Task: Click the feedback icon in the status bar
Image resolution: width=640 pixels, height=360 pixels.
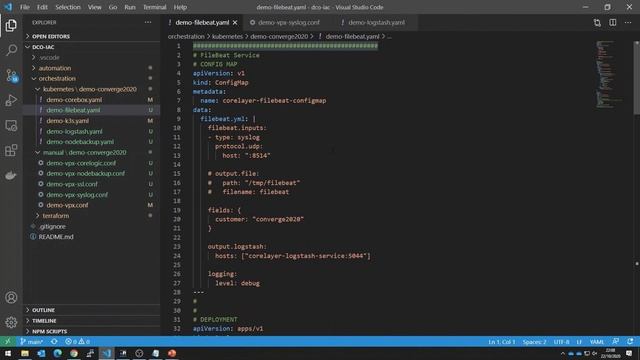Action: pos(615,342)
